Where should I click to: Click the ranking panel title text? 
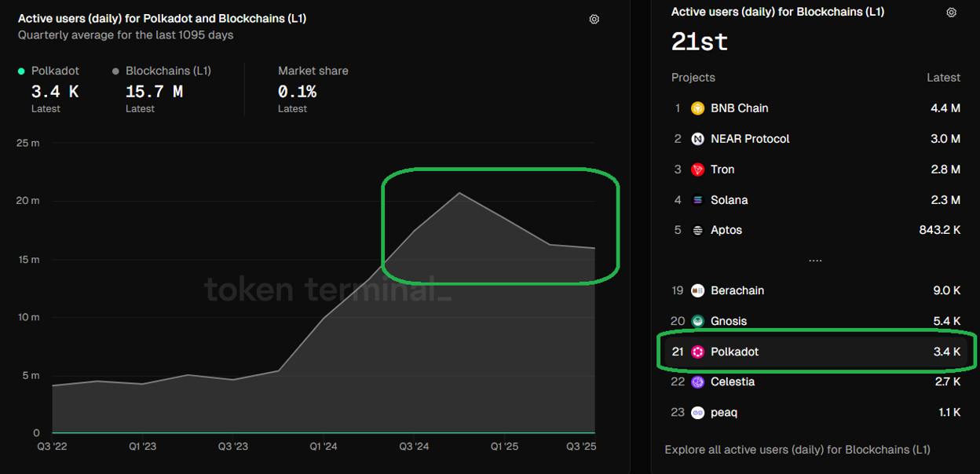coord(777,12)
